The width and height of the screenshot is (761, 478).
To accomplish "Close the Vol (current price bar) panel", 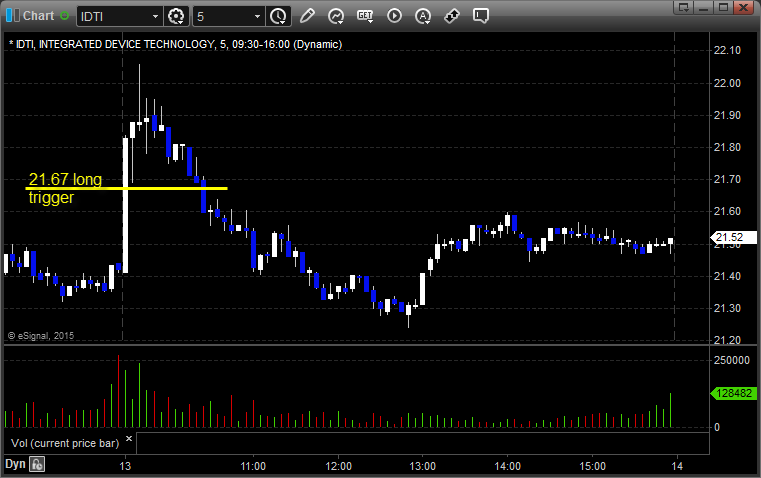I will pos(128,439).
